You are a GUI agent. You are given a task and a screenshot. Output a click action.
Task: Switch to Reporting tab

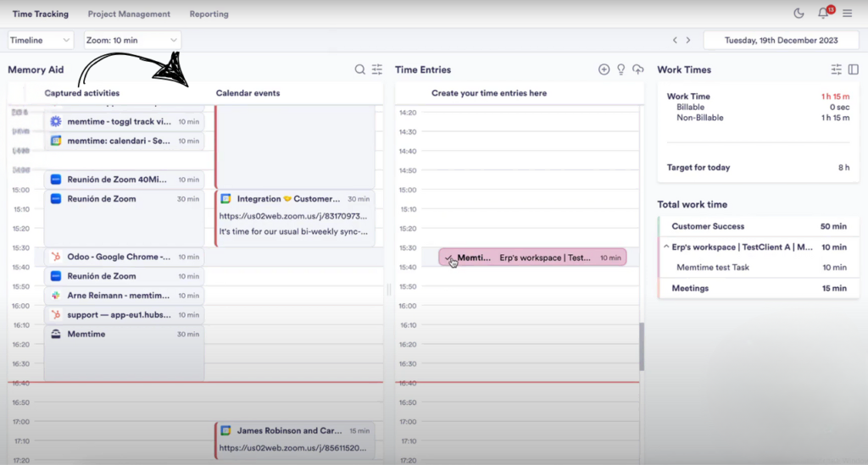(x=209, y=14)
